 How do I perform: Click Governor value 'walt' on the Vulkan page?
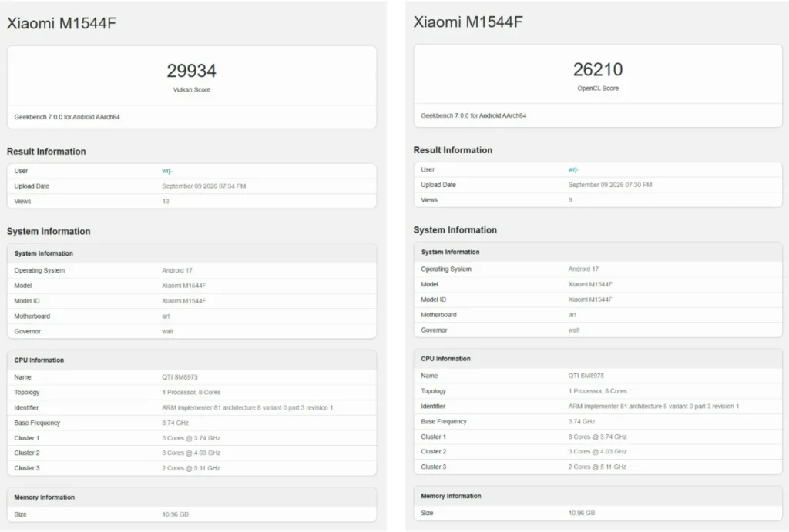(167, 331)
